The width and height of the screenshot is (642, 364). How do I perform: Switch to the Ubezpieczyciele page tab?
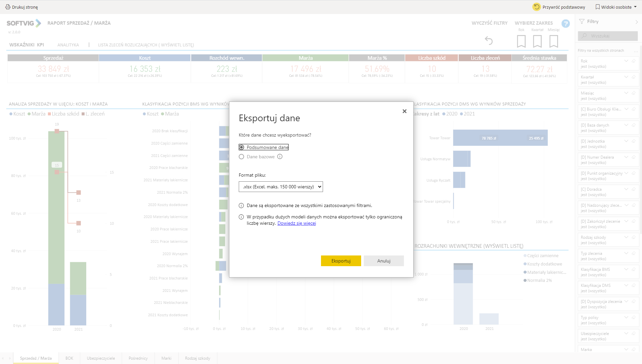coord(101,358)
